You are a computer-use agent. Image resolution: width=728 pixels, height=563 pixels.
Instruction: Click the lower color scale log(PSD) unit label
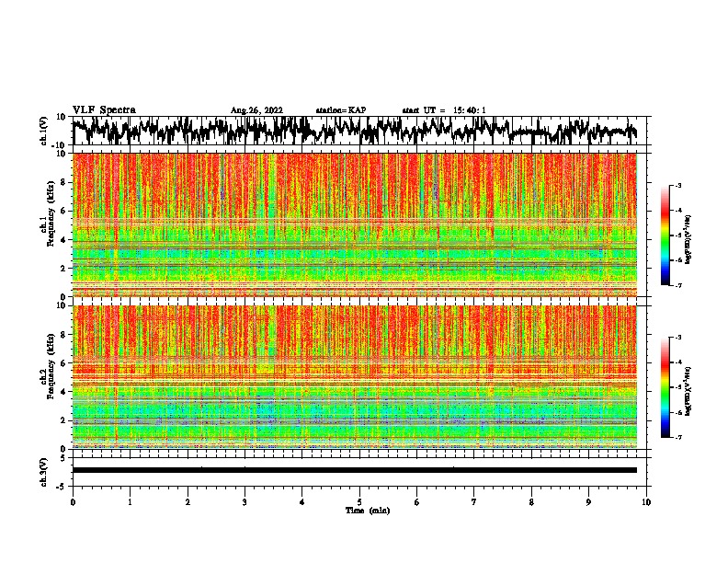[x=688, y=391]
